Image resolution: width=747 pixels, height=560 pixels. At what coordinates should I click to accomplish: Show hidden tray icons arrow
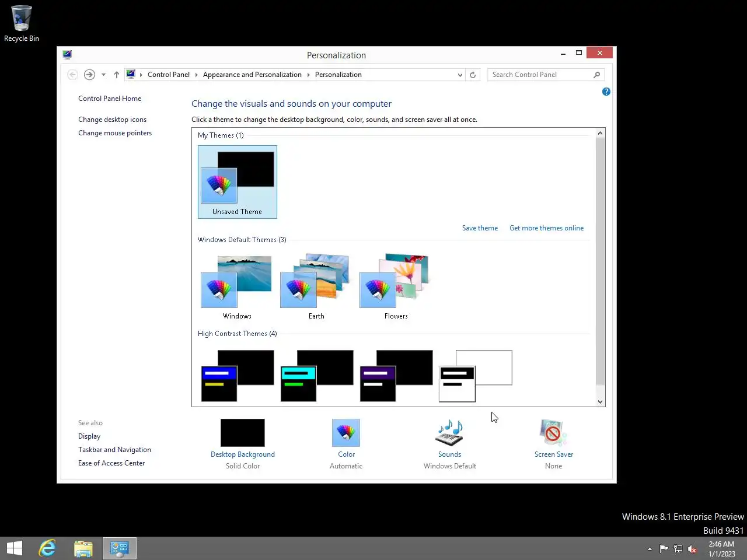pyautogui.click(x=650, y=548)
